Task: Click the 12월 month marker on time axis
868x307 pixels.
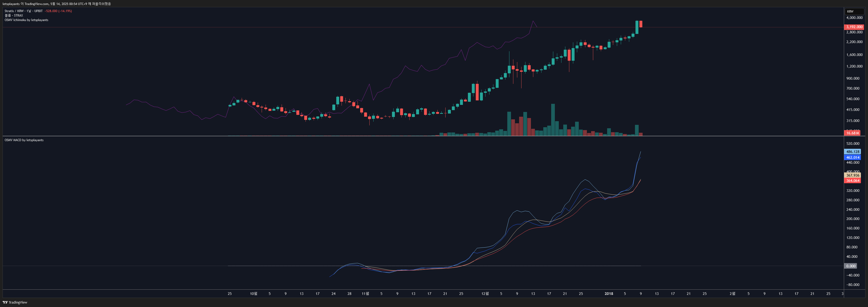Action: [x=485, y=294]
